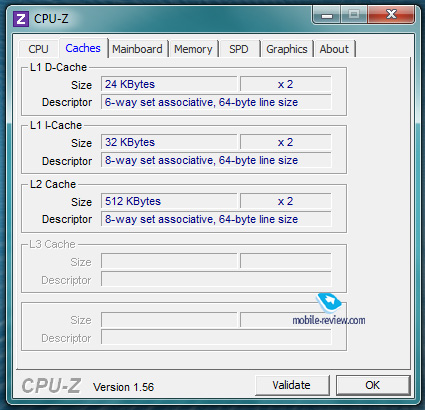
Task: Switch to the CPU tab
Action: (38, 49)
